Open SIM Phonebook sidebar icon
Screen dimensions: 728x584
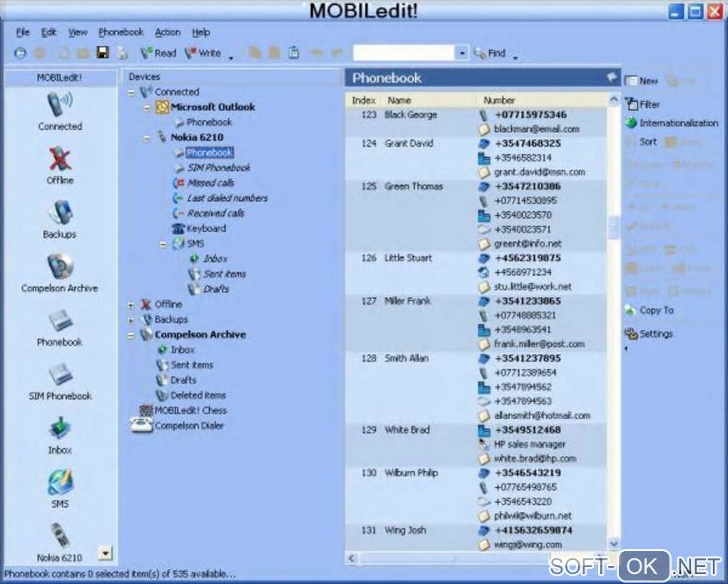[60, 381]
